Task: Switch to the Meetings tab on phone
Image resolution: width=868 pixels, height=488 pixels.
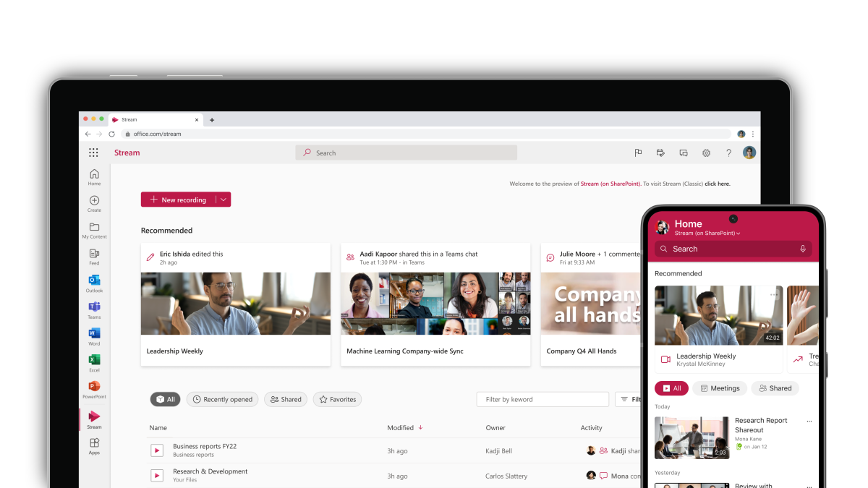Action: [x=720, y=388]
